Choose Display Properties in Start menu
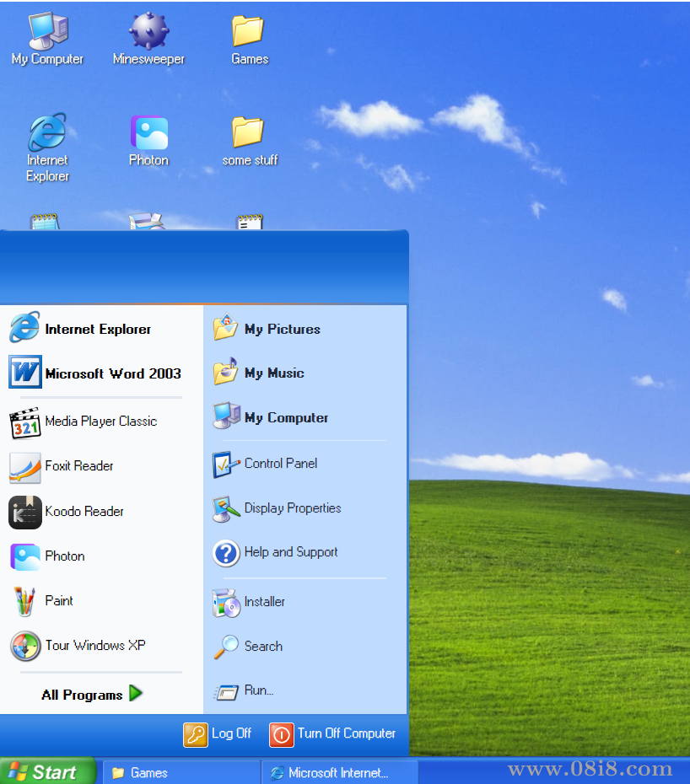The height and width of the screenshot is (784, 690). tap(292, 508)
